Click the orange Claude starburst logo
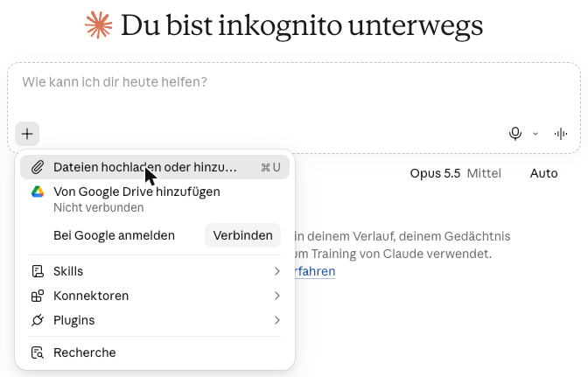 tap(98, 25)
